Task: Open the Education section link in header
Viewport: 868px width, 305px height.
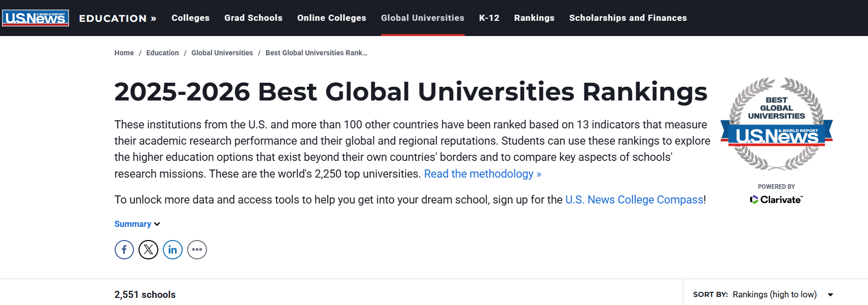Action: pos(117,18)
